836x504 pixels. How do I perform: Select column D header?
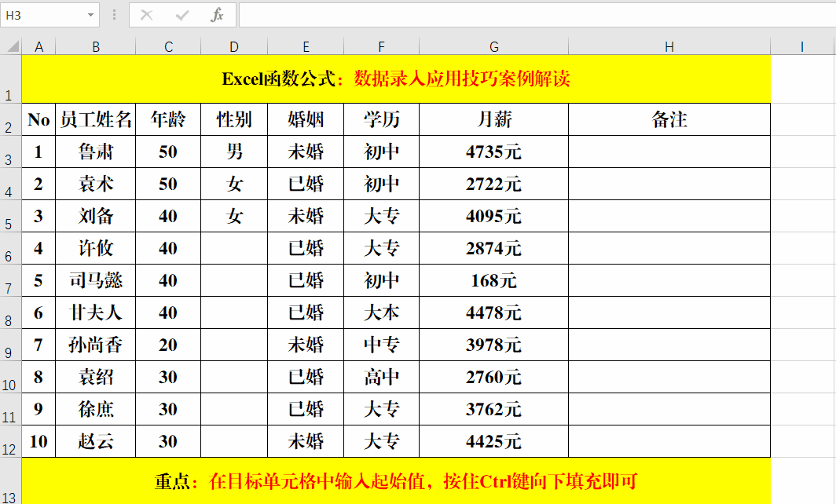(234, 47)
